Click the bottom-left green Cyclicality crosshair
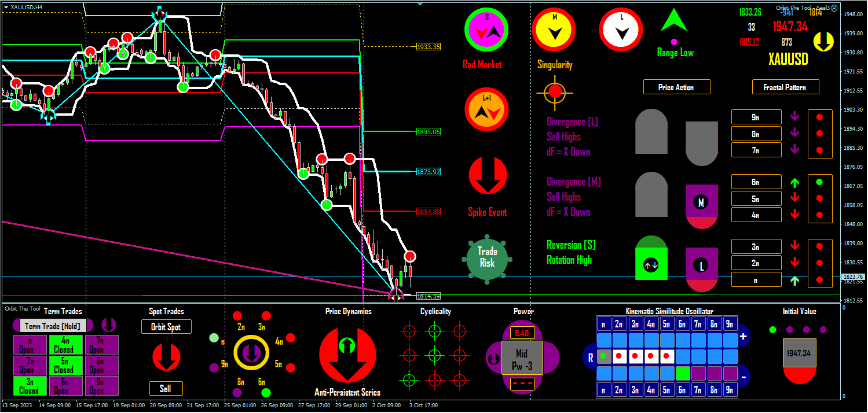Screen dimensions: 868x413 point(409,380)
